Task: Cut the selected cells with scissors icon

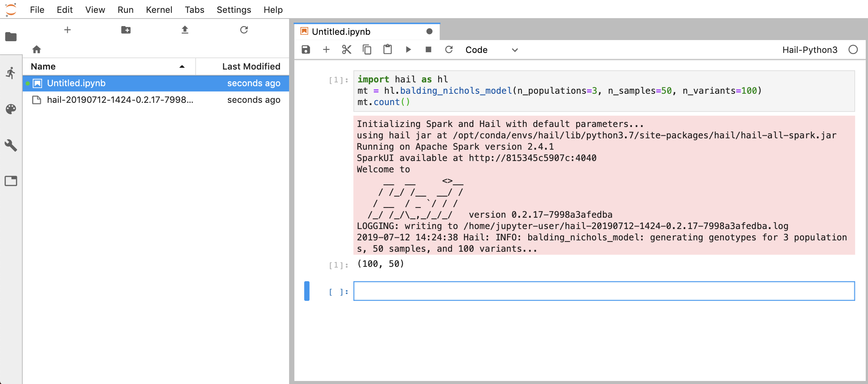Action: pyautogui.click(x=346, y=50)
